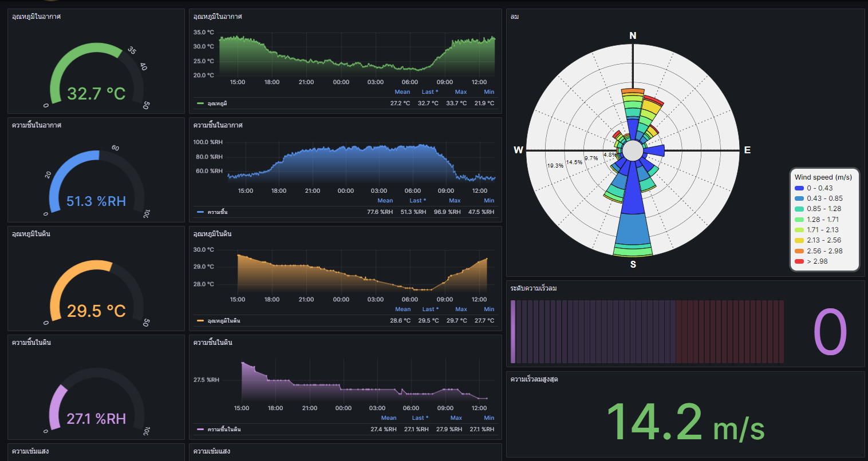Screen dimensions: 868x461
Task: Toggle the อุณหภูมิในดิน series legend label
Action: [223, 321]
